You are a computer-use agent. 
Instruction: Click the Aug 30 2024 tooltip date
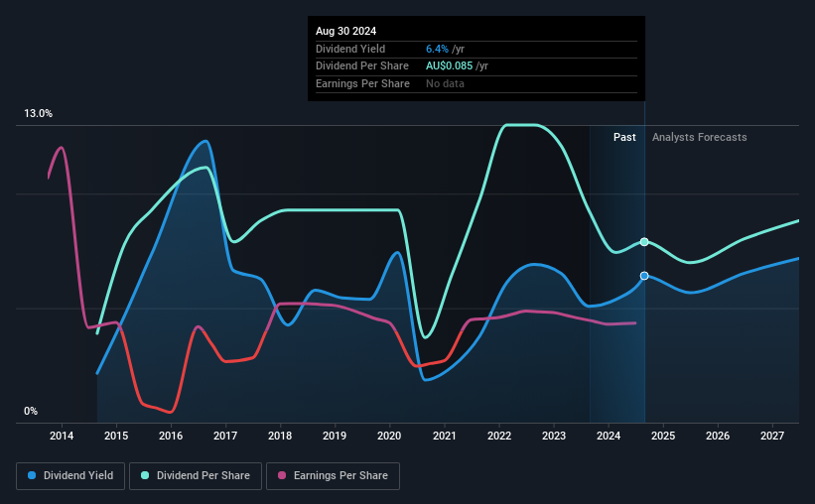coord(345,31)
